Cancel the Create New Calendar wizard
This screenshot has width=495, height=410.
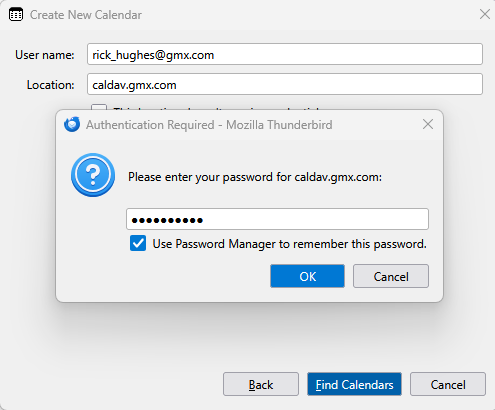click(448, 384)
